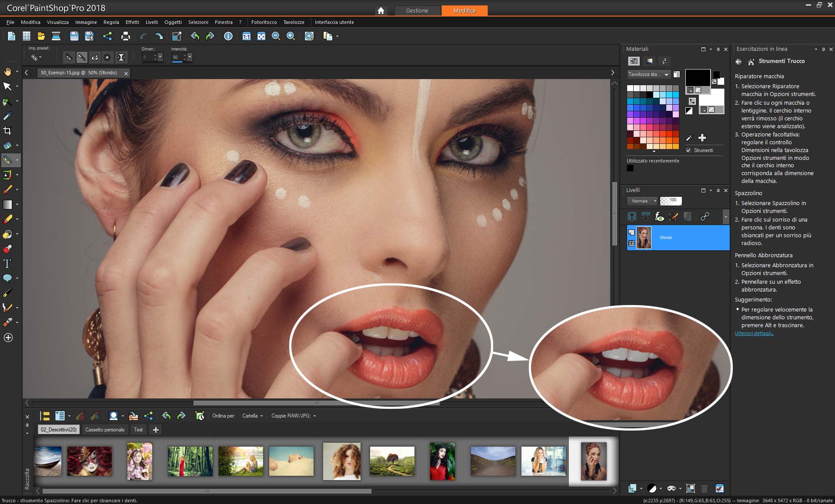The width and height of the screenshot is (835, 504).
Task: Uncheck the Strumenti checkbox in Materiali
Action: click(x=688, y=150)
